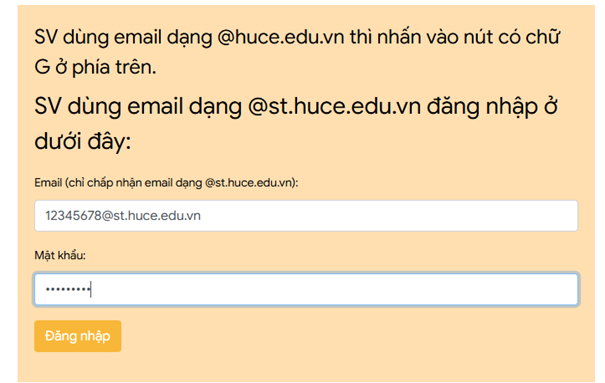605x383 pixels.
Task: Click the '@huce.edu.vn' text in first paragraph
Action: (x=281, y=37)
